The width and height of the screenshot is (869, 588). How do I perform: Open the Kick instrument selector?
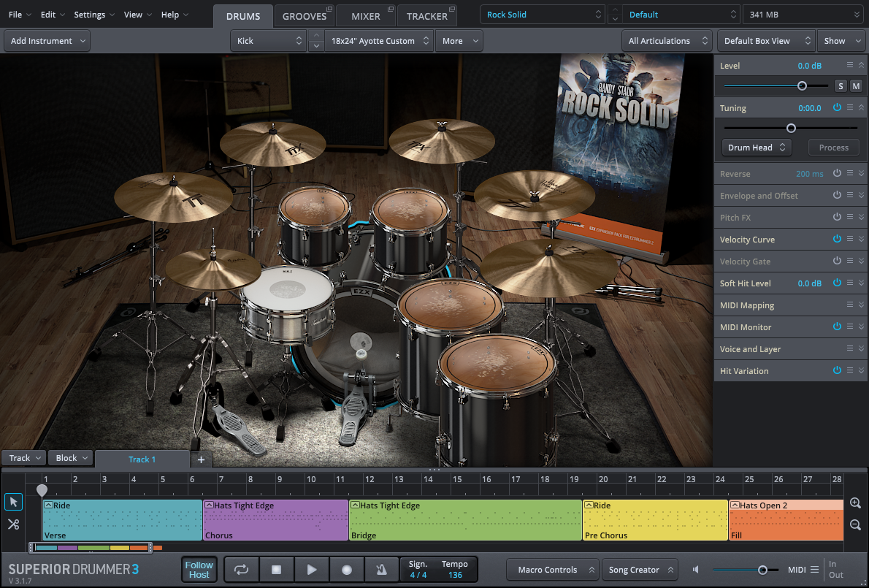point(268,41)
